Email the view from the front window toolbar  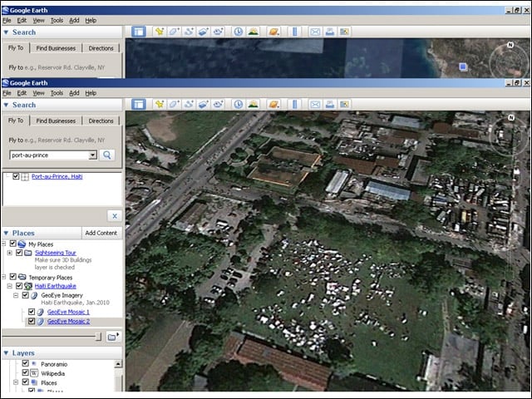point(315,104)
